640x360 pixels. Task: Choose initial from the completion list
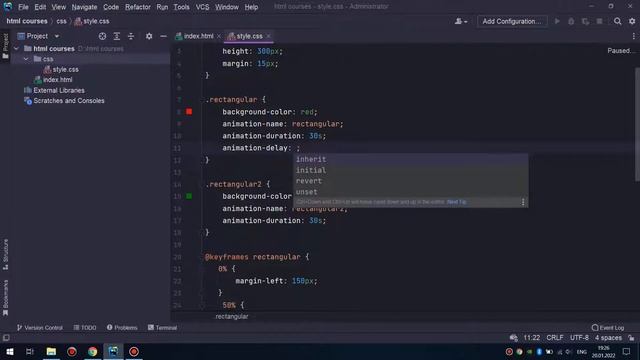[x=411, y=170]
